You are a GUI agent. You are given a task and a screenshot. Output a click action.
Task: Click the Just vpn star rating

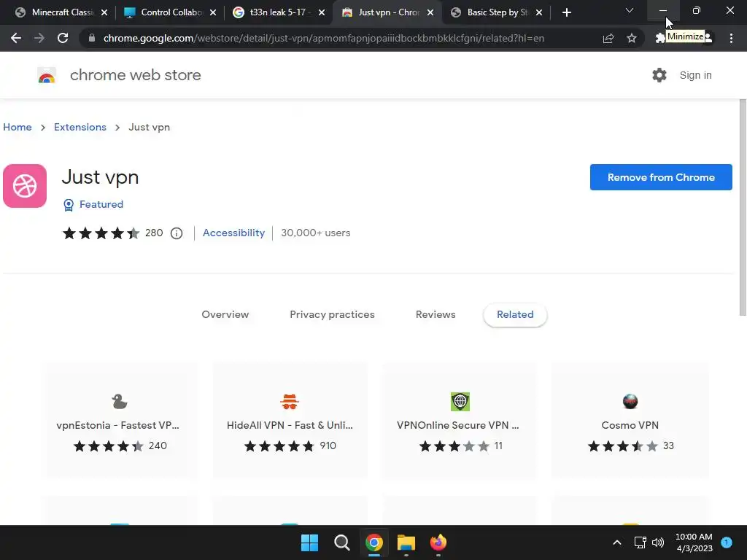click(101, 233)
